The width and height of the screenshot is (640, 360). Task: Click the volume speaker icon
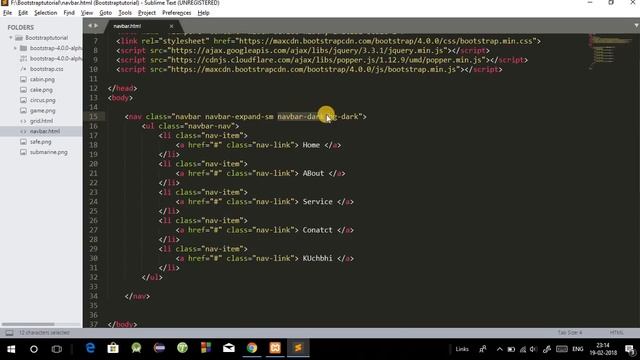pos(533,349)
